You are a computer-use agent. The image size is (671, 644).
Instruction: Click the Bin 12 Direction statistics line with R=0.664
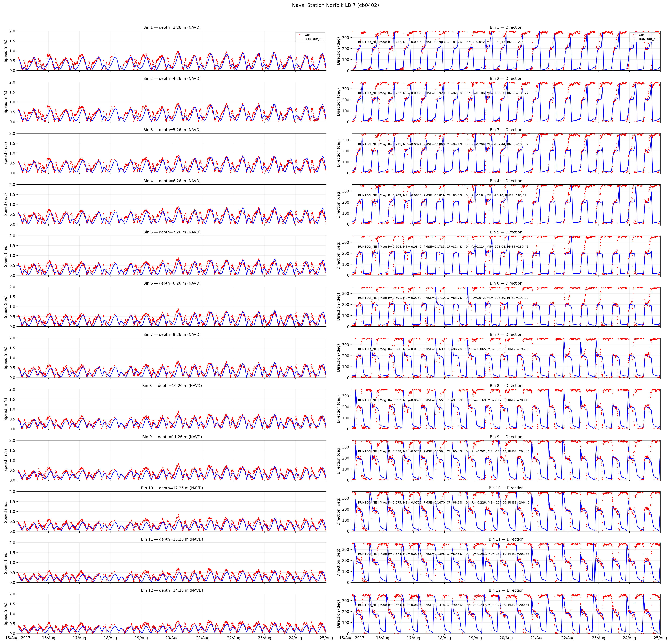pos(444,605)
